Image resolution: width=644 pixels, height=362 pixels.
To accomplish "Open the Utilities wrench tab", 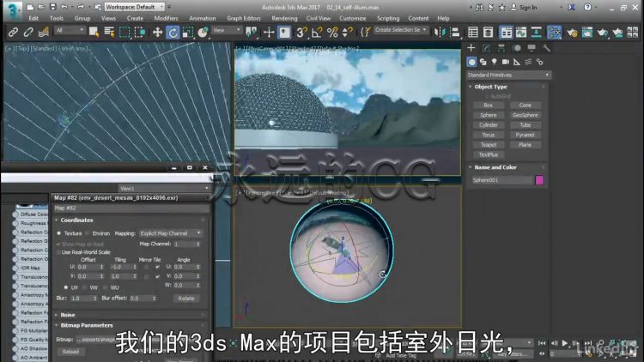I will pos(546,48).
